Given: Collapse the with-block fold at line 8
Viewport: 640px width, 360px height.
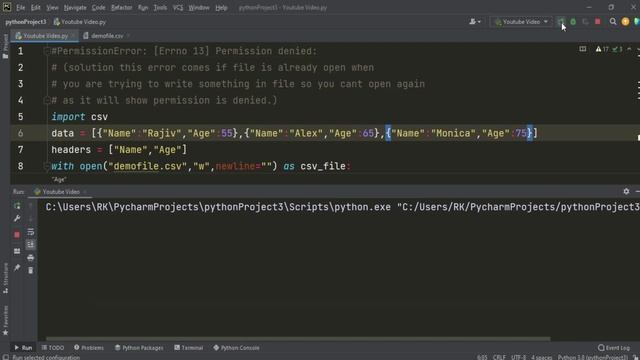Looking at the screenshot, I should point(47,166).
